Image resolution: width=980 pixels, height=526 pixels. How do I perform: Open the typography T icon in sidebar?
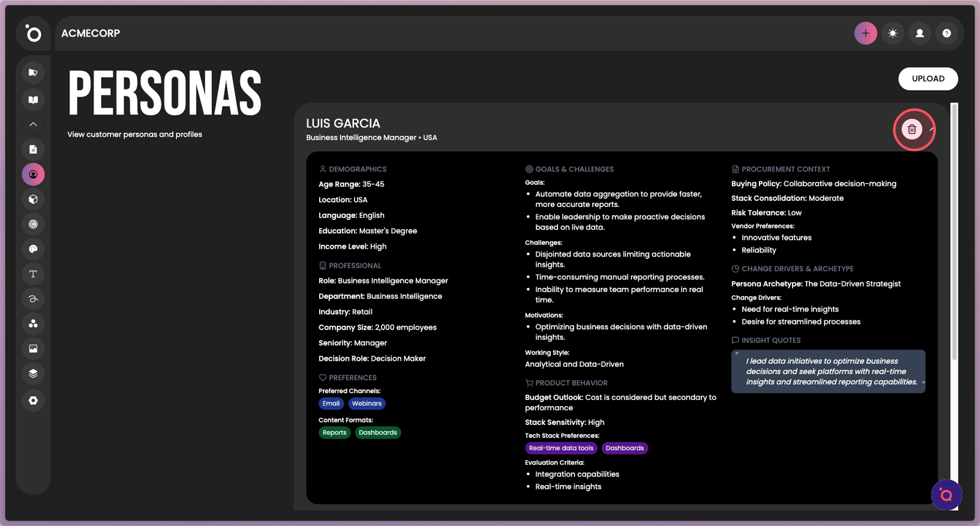tap(33, 274)
